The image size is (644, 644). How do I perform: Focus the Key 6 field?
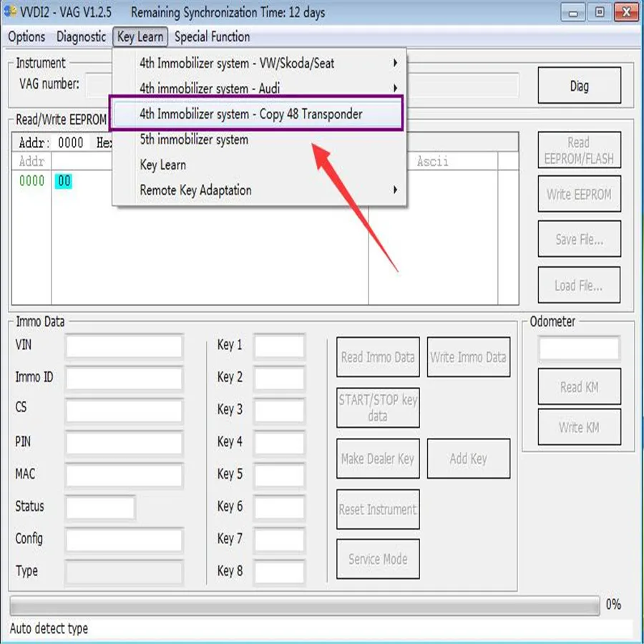(x=279, y=507)
